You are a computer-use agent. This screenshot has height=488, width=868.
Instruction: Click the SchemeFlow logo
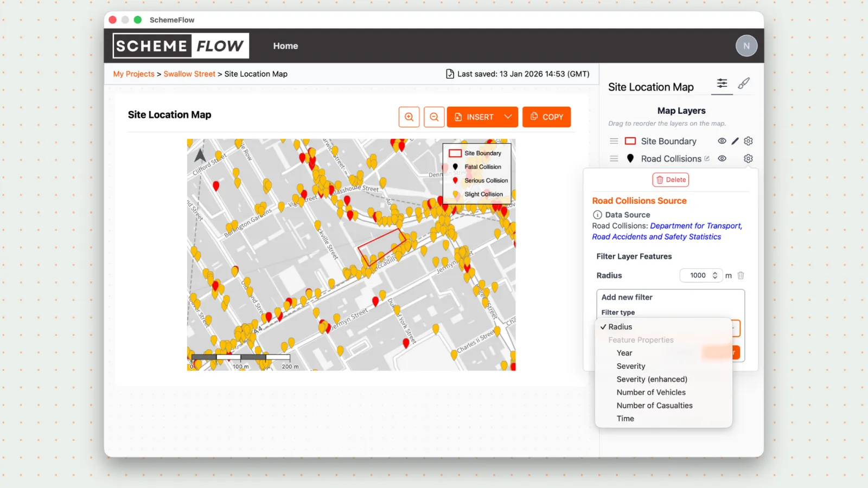tap(181, 46)
